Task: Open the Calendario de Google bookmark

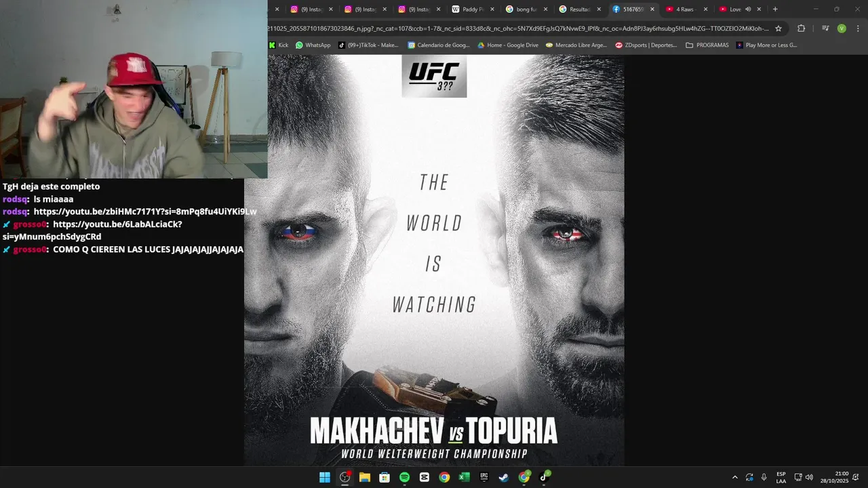Action: pyautogui.click(x=438, y=45)
